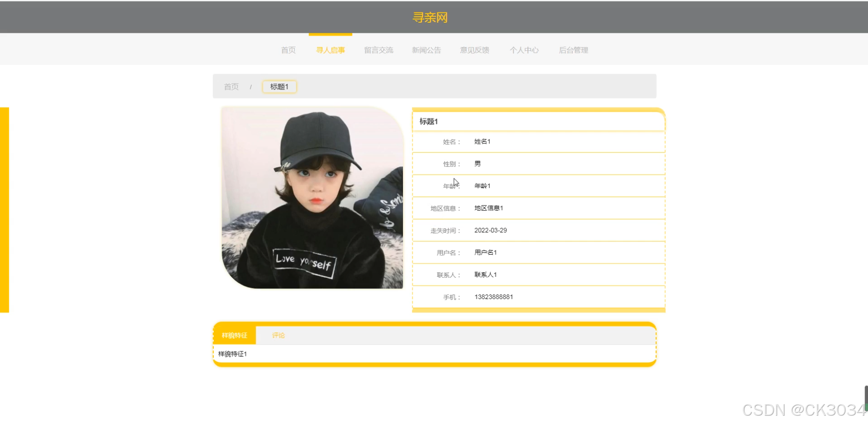The height and width of the screenshot is (425, 868).
Task: Click the 标题1 breadcrumb item
Action: pyautogui.click(x=279, y=87)
